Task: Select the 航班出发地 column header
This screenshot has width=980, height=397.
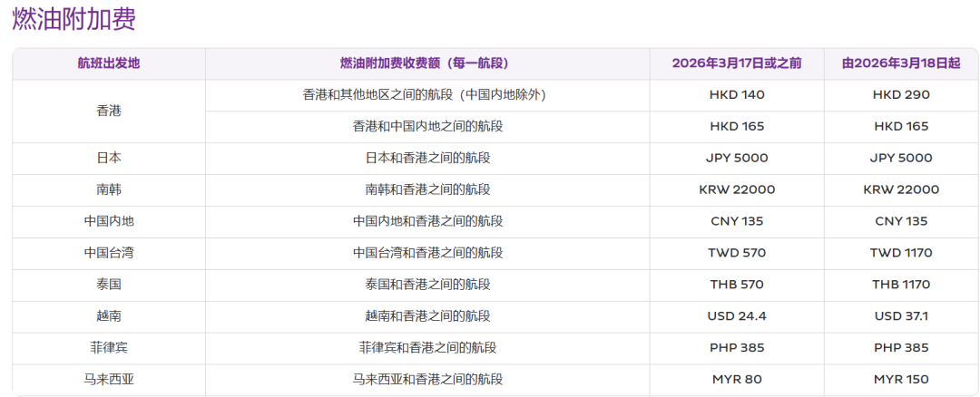Action: [109, 63]
